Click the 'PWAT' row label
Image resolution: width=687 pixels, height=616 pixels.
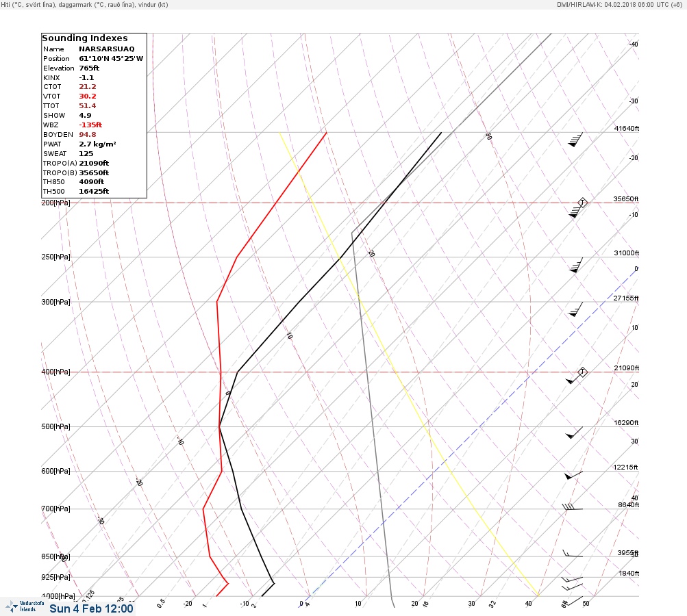coord(51,144)
